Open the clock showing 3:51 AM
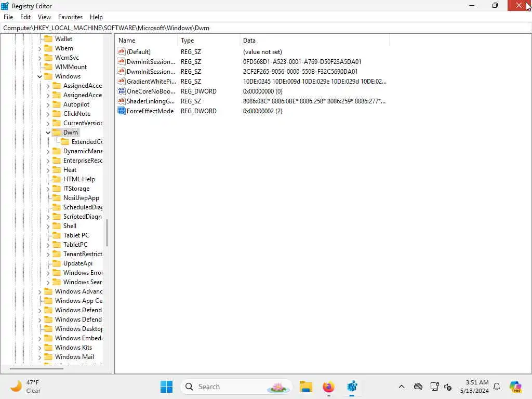Image resolution: width=532 pixels, height=399 pixels. [474, 387]
